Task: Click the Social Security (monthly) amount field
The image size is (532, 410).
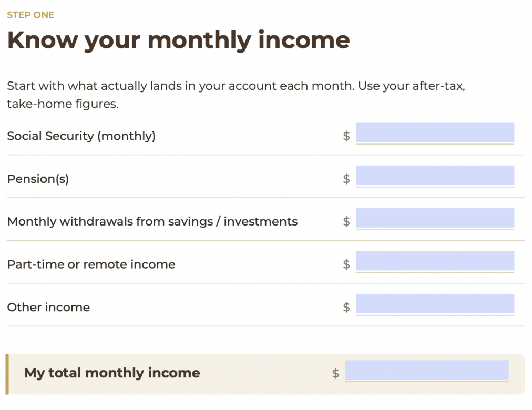Action: point(435,132)
